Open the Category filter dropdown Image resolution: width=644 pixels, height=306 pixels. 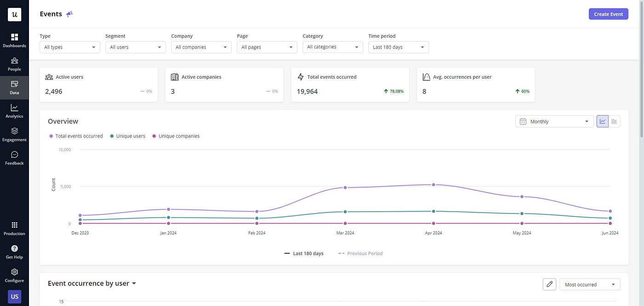[x=333, y=47]
